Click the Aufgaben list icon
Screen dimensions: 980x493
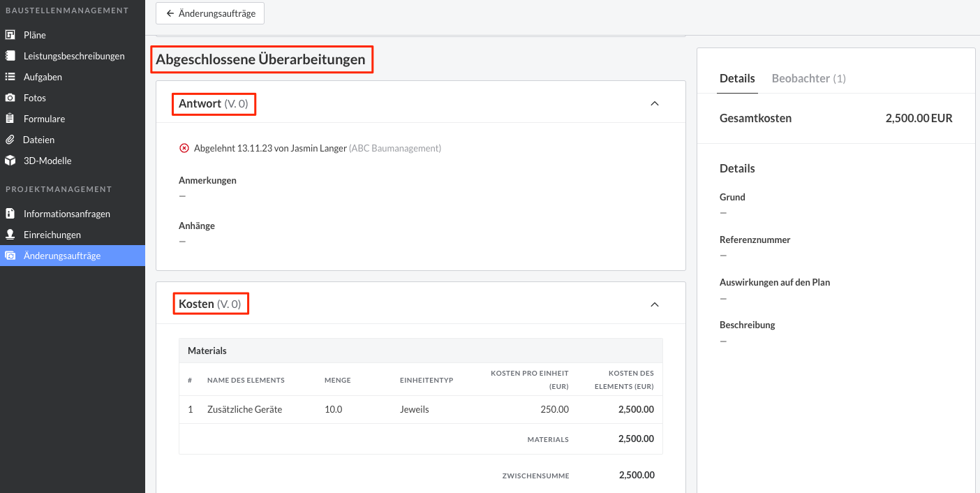coord(10,77)
